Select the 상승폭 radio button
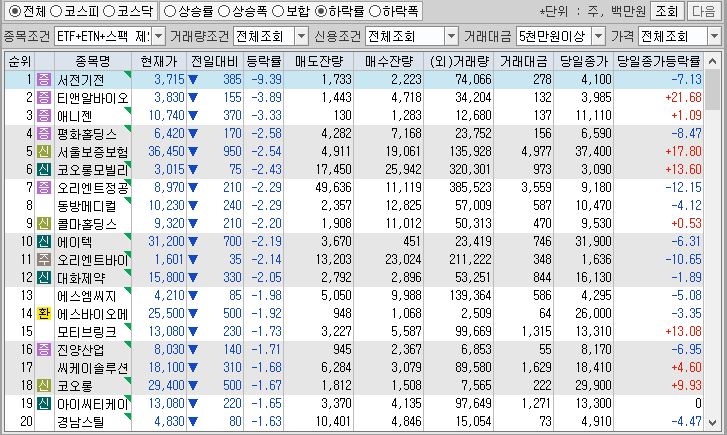 point(224,11)
